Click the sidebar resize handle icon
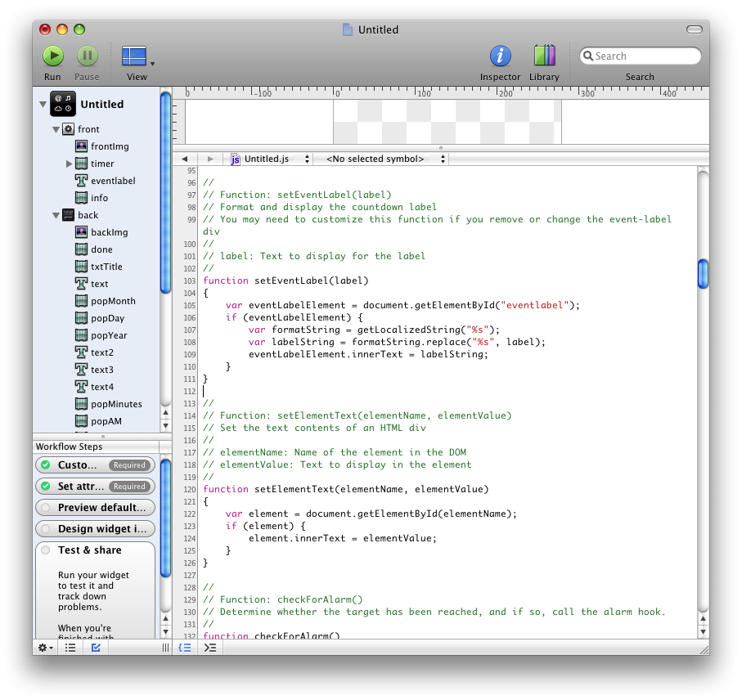Screen dimensions: 742x700 click(x=165, y=648)
